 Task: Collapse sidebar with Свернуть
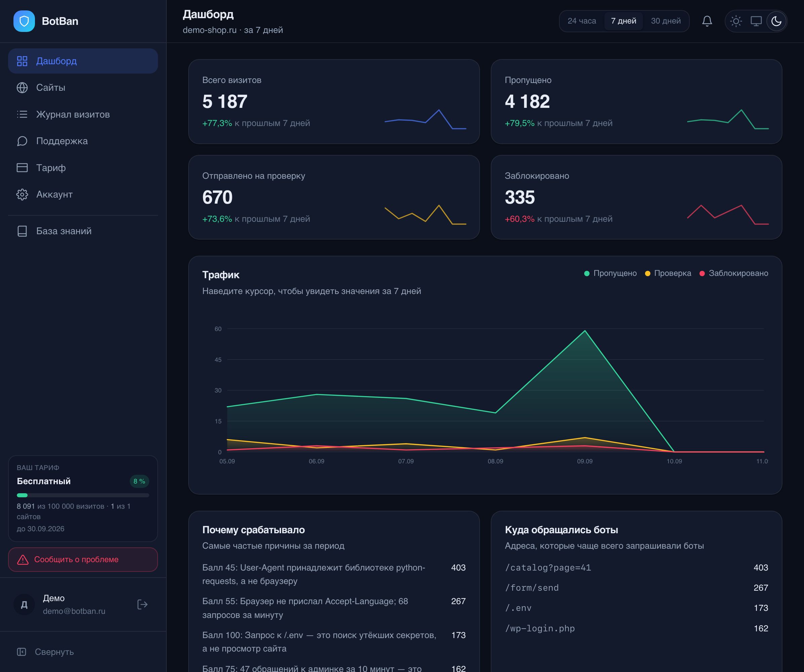pos(45,652)
